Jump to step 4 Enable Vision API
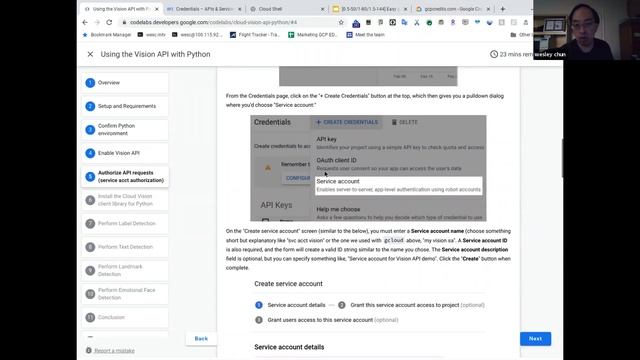 [x=125, y=153]
